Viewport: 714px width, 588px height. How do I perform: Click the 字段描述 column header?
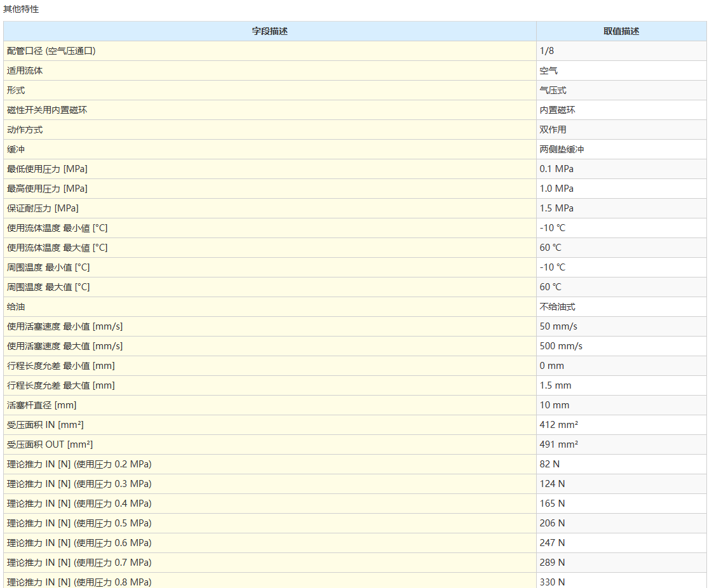click(269, 31)
